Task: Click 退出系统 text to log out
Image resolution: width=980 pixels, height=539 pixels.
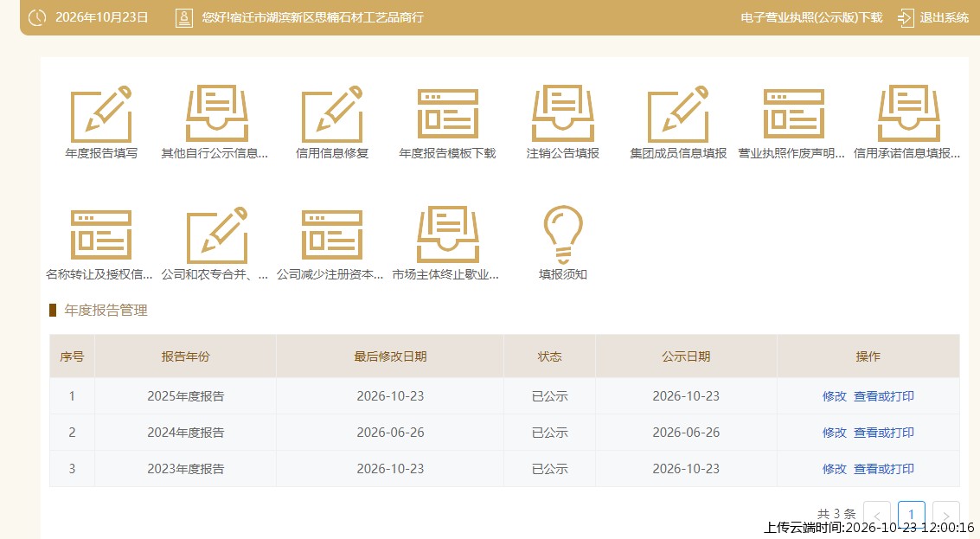Action: [x=944, y=17]
